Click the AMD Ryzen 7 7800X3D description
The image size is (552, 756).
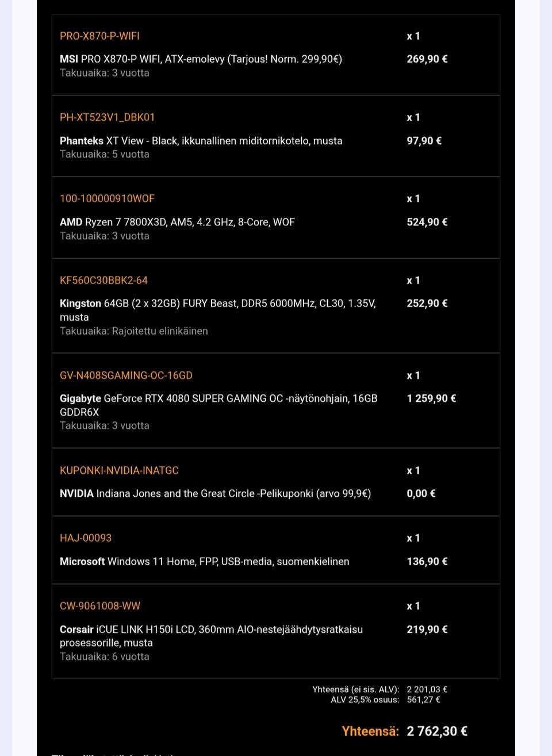(x=177, y=222)
